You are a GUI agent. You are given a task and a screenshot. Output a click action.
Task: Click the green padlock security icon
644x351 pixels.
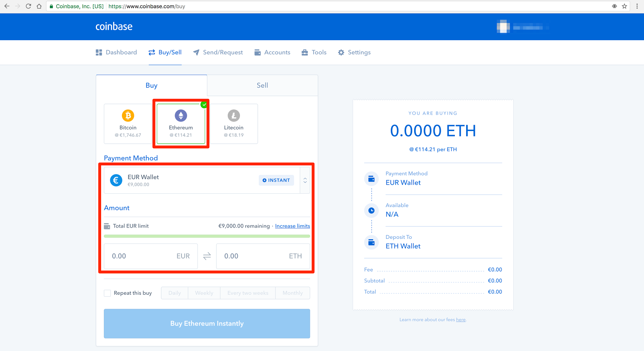(x=51, y=6)
